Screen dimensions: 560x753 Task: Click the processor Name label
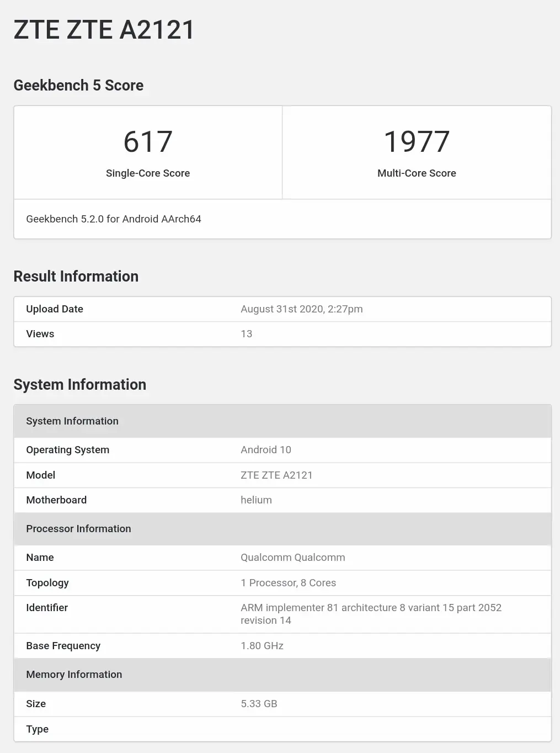pos(40,558)
